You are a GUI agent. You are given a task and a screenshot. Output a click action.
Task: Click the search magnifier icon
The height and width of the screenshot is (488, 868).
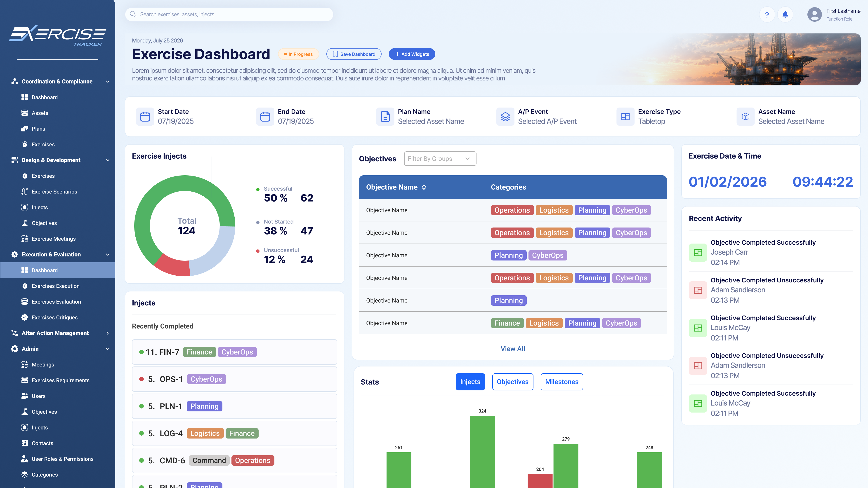[x=133, y=14]
